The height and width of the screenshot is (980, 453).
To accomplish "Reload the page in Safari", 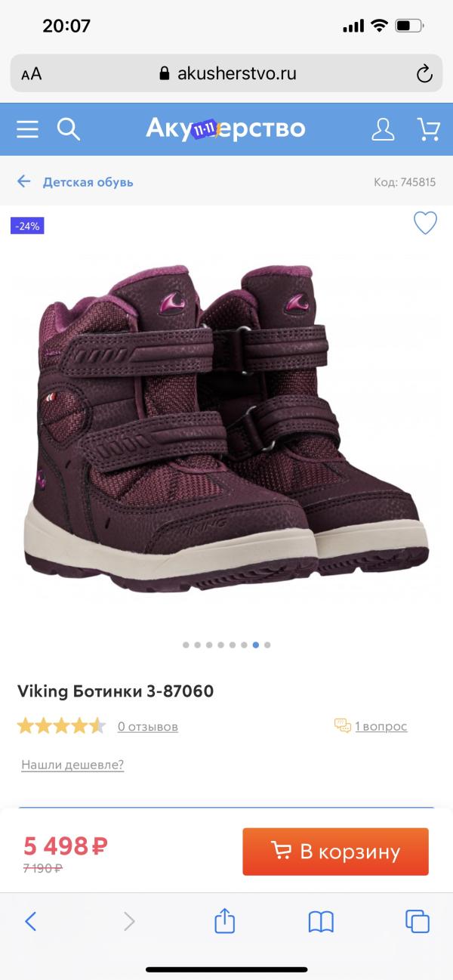I will 425,73.
